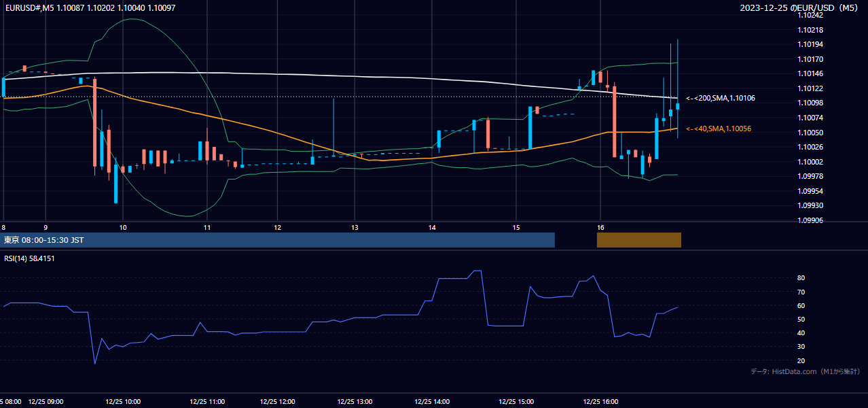The width and height of the screenshot is (868, 408).
Task: Click hour label 14 below price chart
Action: pyautogui.click(x=432, y=227)
